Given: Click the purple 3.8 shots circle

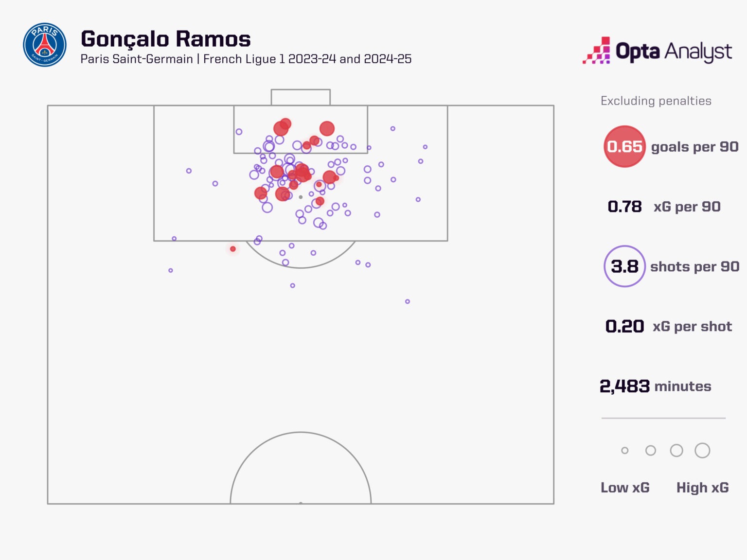Looking at the screenshot, I should point(624,266).
